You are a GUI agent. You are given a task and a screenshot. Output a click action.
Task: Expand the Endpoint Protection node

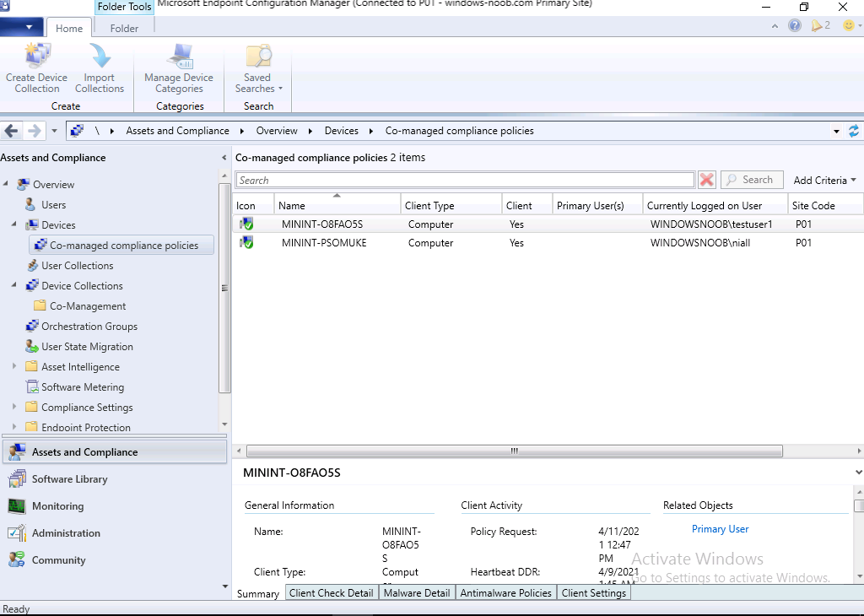[x=14, y=426]
